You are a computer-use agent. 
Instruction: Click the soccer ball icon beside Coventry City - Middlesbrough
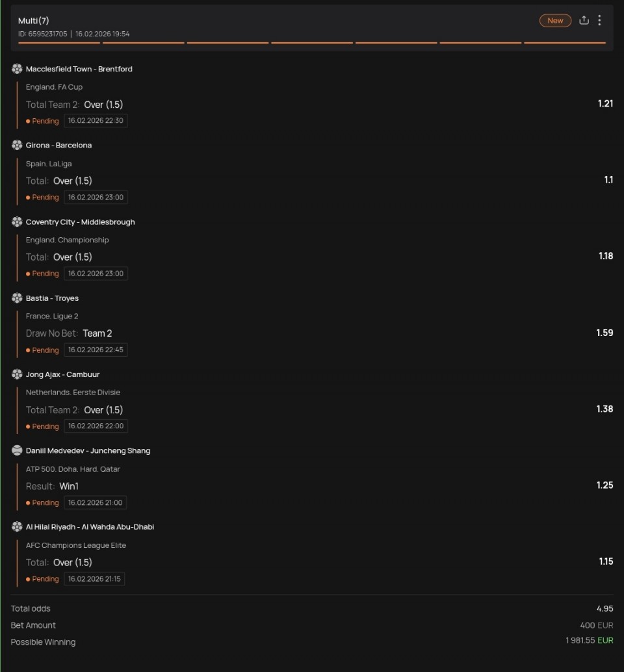17,222
